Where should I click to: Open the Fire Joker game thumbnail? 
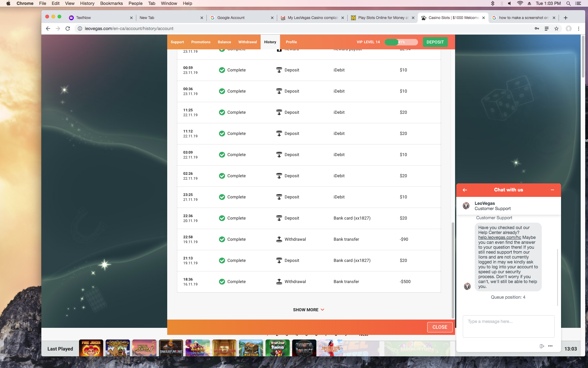91,348
